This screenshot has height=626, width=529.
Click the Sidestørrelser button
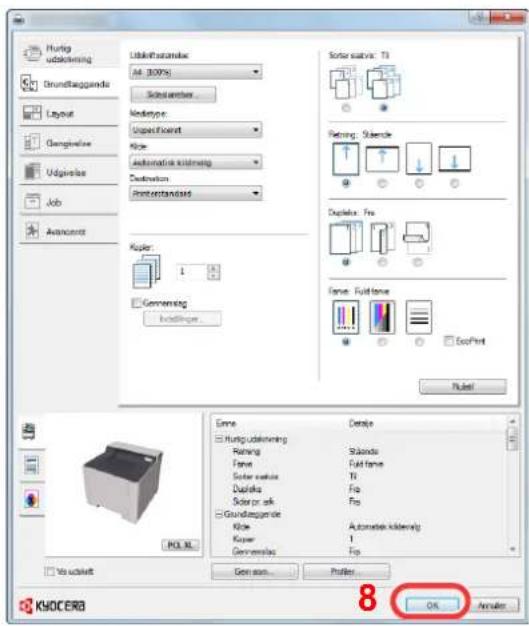[173, 95]
